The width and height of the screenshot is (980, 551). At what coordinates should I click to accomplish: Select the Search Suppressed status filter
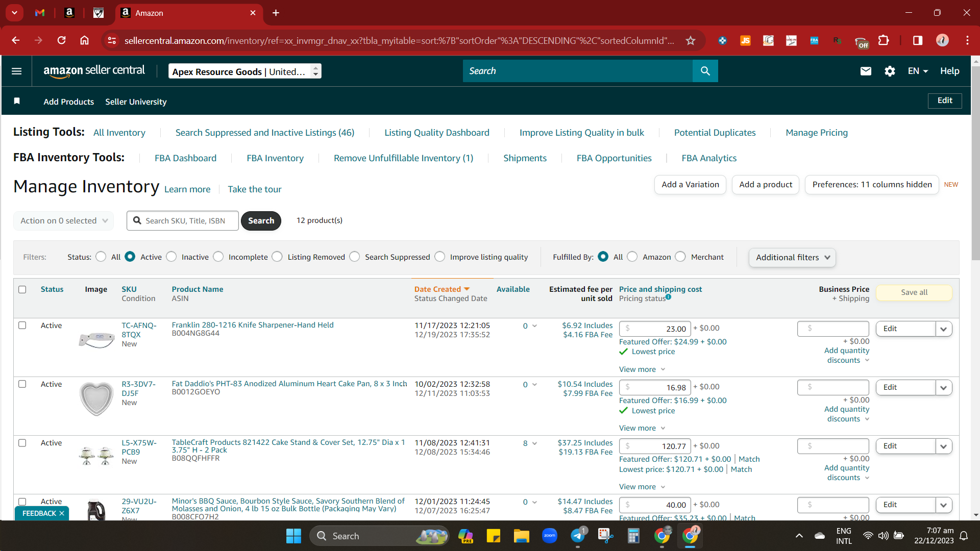[x=355, y=257]
